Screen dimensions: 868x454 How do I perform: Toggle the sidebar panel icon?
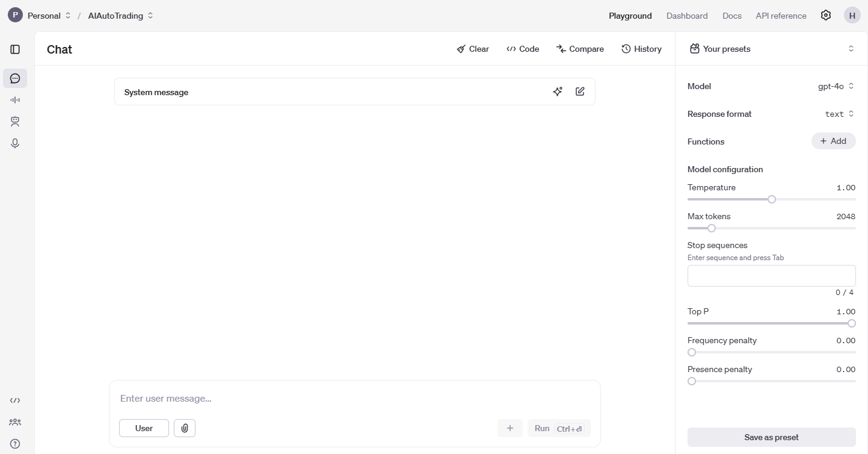point(15,49)
